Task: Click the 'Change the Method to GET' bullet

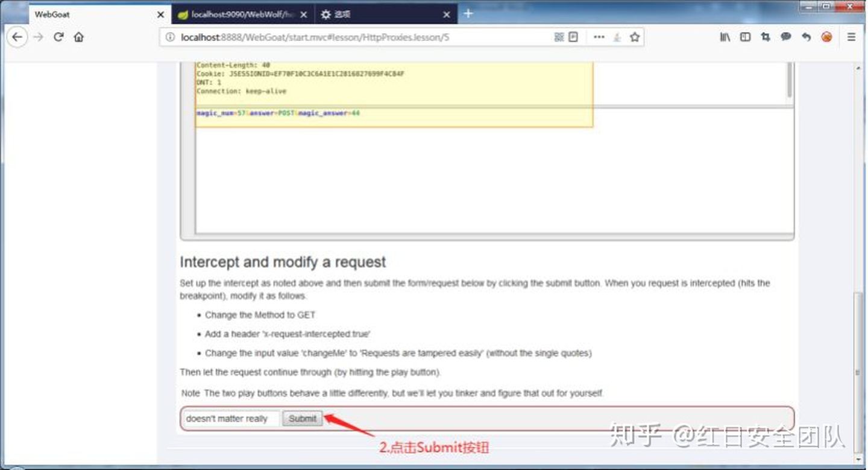Action: click(x=260, y=315)
